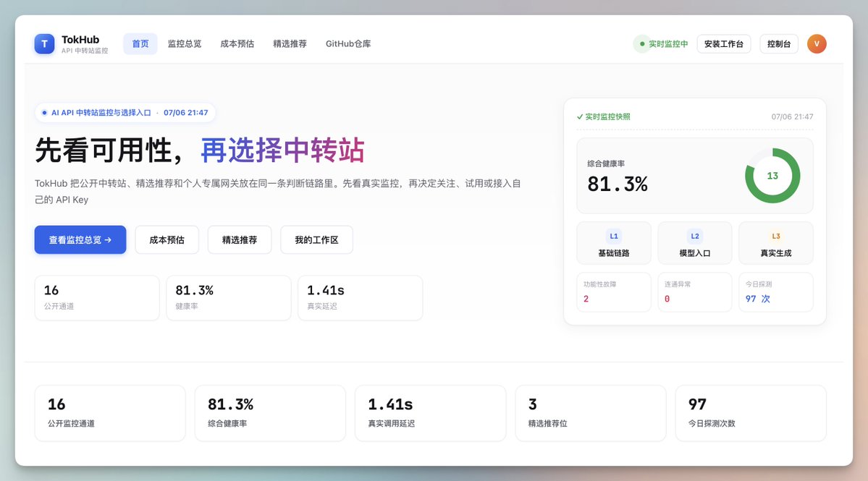Image resolution: width=868 pixels, height=481 pixels.
Task: Click the 1.41s 真实调用延迟 bottom card
Action: click(x=430, y=413)
